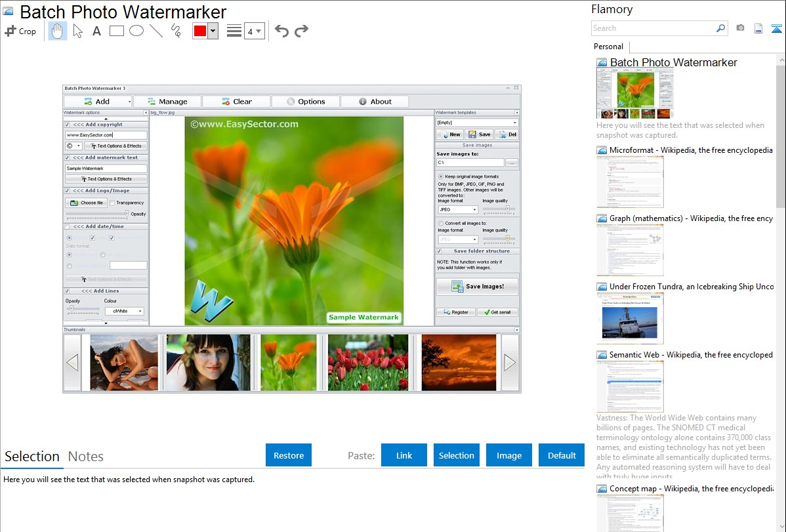This screenshot has width=786, height=532.
Task: Select the arrow pointer tool
Action: pyautogui.click(x=77, y=31)
